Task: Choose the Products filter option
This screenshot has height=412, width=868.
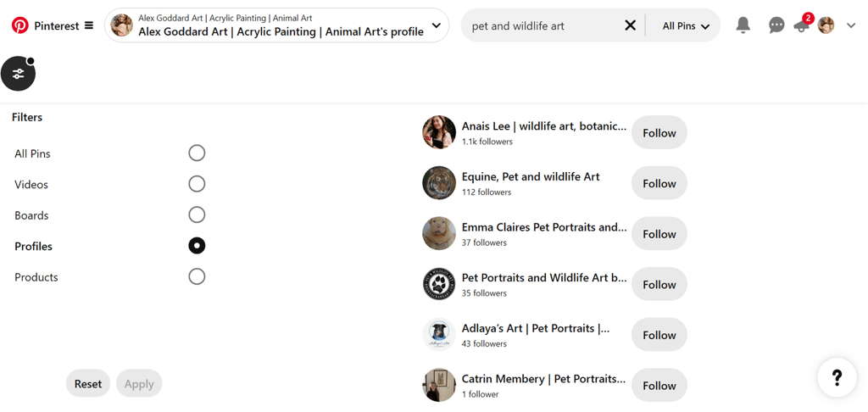Action: [197, 276]
